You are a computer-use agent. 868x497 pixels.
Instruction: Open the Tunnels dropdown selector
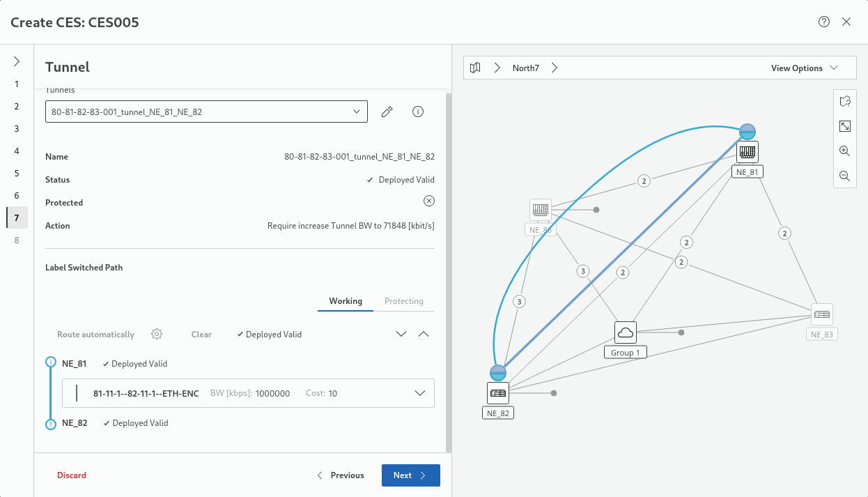click(x=206, y=112)
